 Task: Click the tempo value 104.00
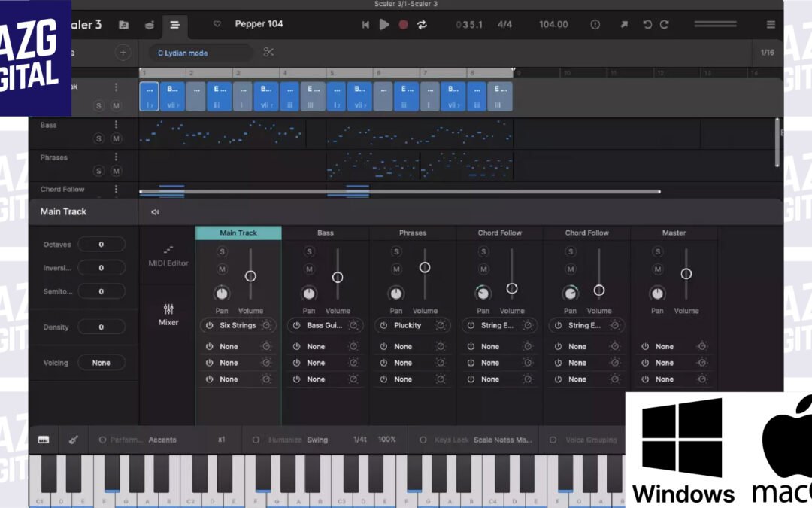pyautogui.click(x=553, y=24)
